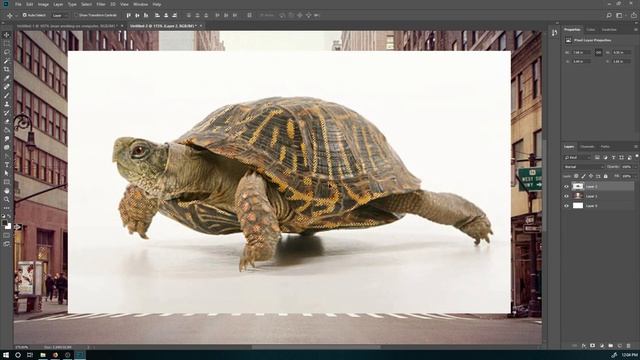This screenshot has height=360, width=640.
Task: Create a new layer from the Layers panel
Action: 619,346
